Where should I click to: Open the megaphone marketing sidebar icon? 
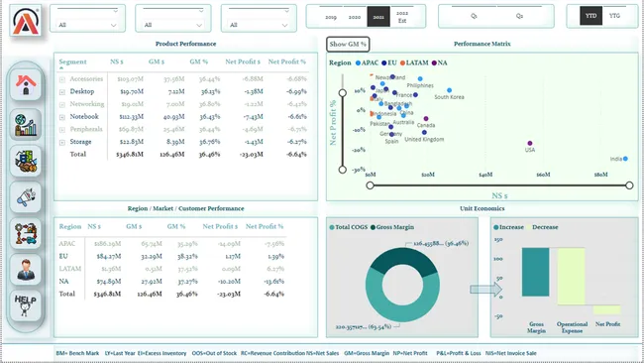coord(26,197)
